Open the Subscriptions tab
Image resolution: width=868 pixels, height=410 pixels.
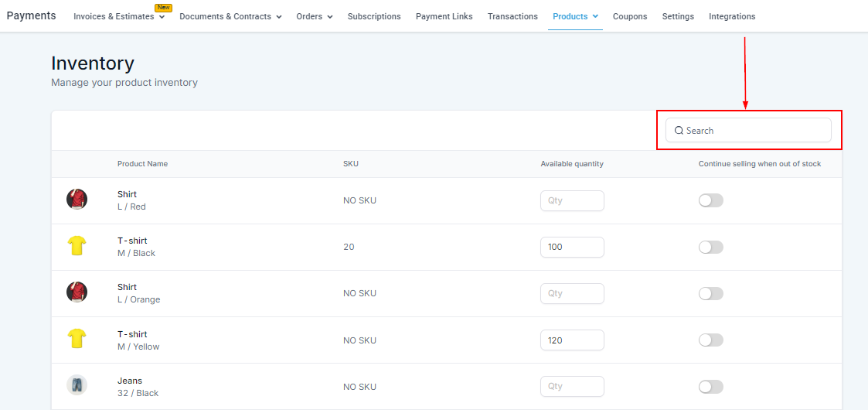click(374, 16)
